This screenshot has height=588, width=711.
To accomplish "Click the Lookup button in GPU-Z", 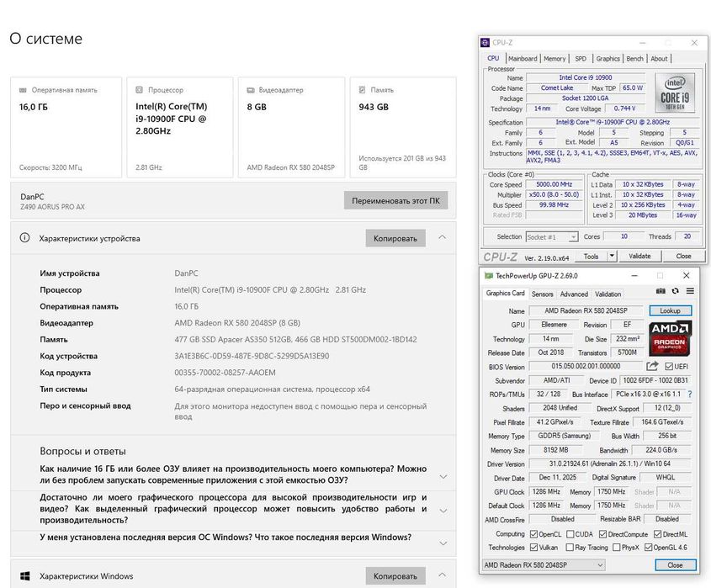I will 670,310.
